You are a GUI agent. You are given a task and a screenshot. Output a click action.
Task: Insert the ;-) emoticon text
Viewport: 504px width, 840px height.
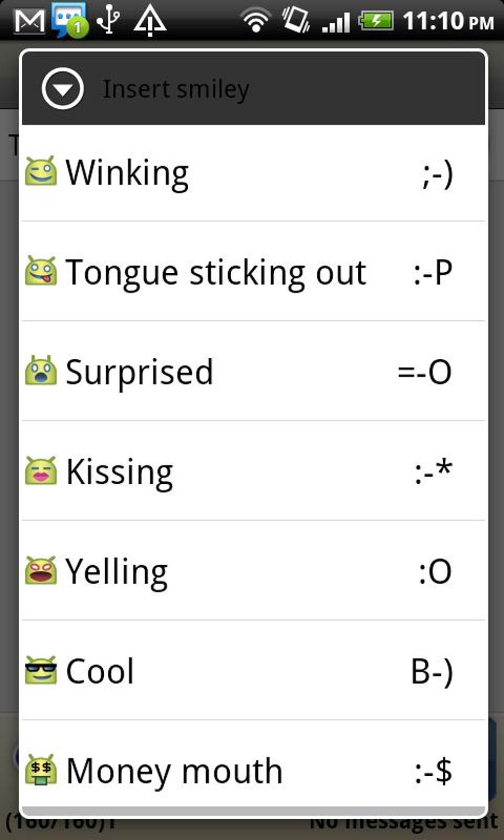pyautogui.click(x=437, y=173)
